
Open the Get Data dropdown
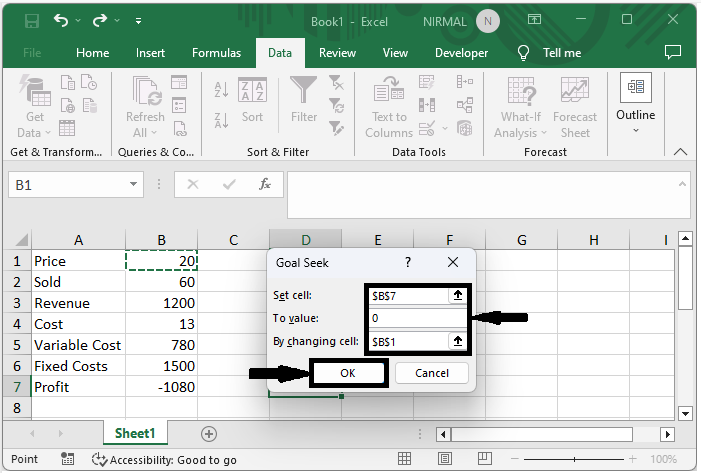click(x=34, y=107)
